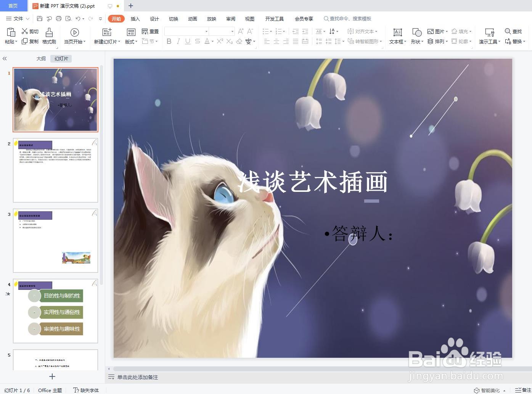Go to the 首页 home tab
Screen dimensions: 532x394
(x=13, y=6)
